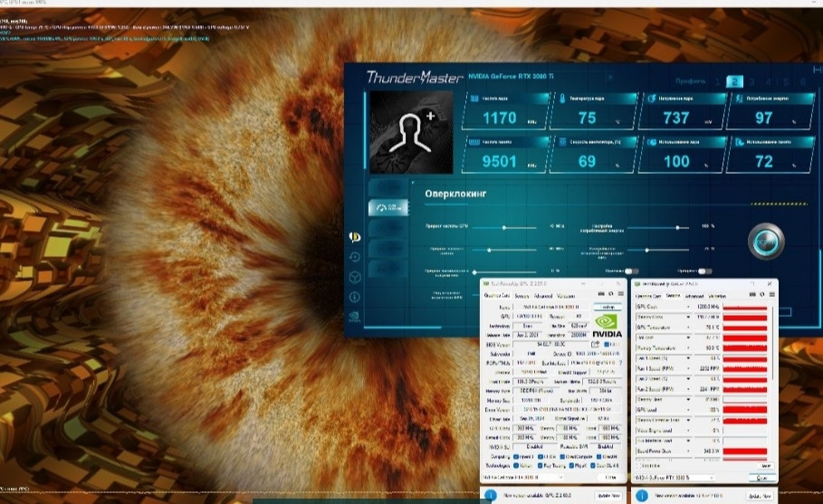The height and width of the screenshot is (504, 823).
Task: Open GPU selector dropdown in GPU-Z Sensors window
Action: click(x=674, y=478)
